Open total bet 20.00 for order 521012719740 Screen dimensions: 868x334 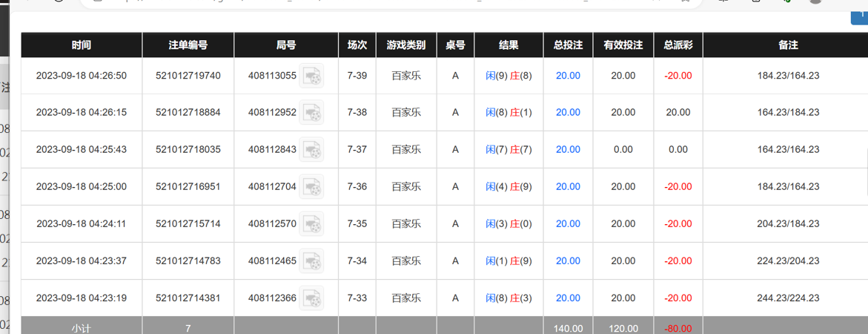pos(568,76)
